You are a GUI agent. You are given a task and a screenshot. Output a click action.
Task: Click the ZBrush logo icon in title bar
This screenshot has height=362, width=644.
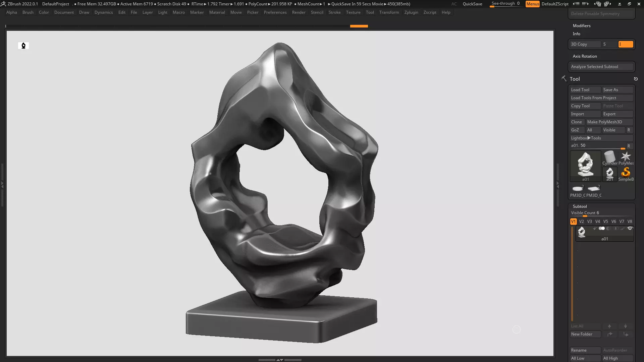(3, 4)
